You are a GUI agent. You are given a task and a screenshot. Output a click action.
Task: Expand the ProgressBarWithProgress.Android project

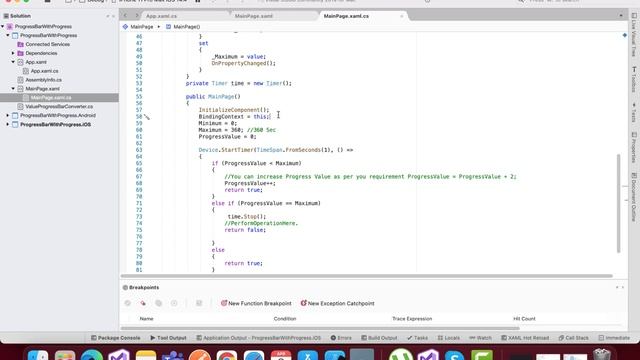tap(8, 116)
